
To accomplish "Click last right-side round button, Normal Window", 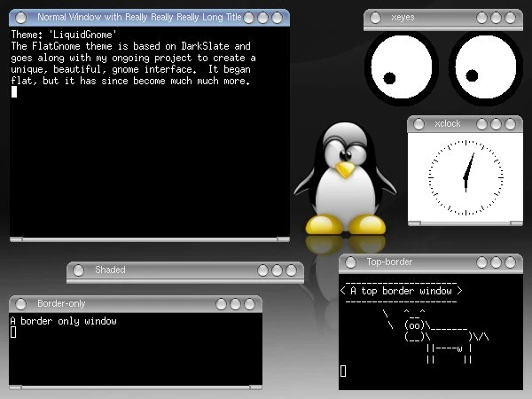I will tap(278, 18).
